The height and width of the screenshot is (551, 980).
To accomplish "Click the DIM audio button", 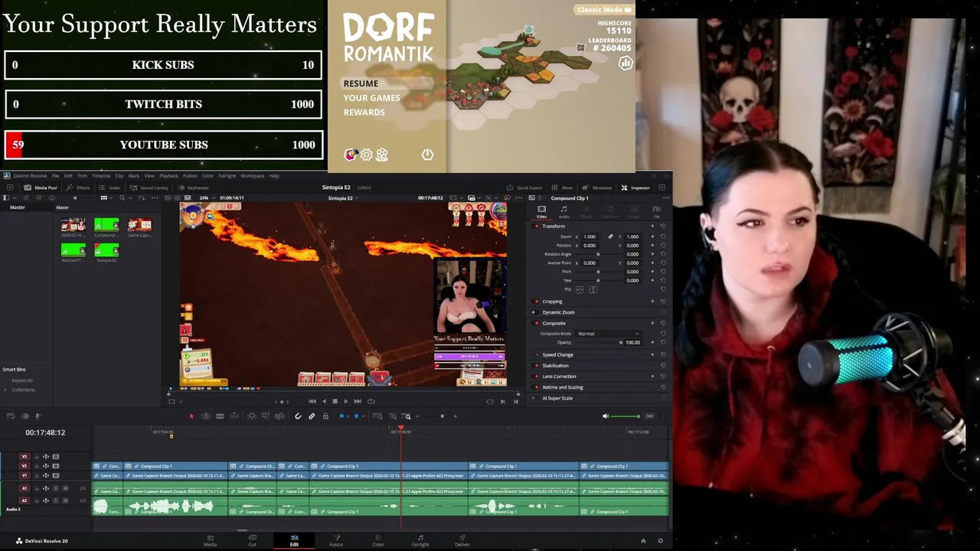I will [x=649, y=416].
